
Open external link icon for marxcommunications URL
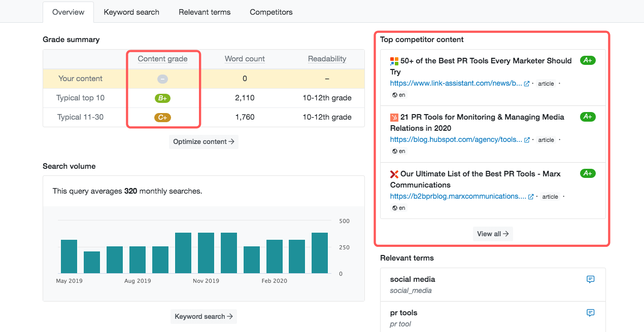point(531,197)
